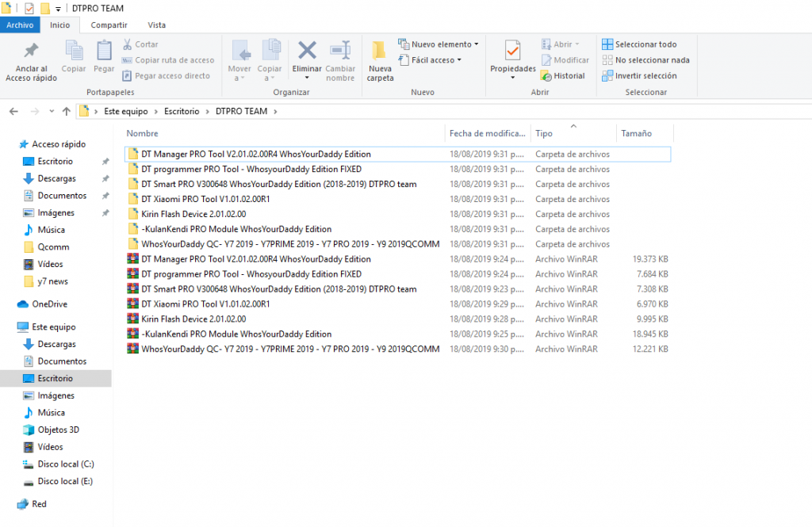Open Propiedades checkmark icon
Image resolution: width=812 pixels, height=527 pixels.
point(513,51)
